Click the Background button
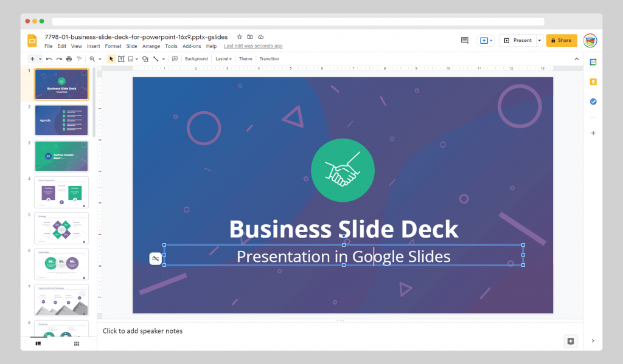Screen dimensions: 623x364 pyautogui.click(x=197, y=59)
